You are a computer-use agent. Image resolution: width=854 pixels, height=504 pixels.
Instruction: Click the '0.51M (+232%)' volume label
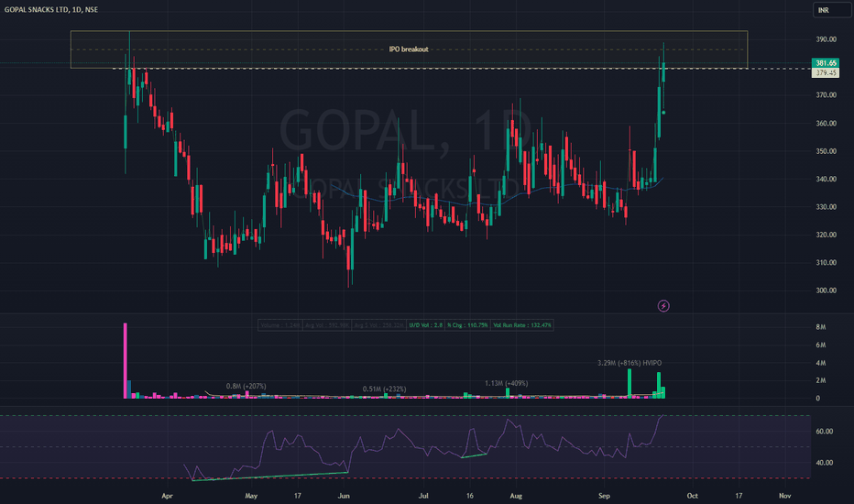[x=384, y=389]
